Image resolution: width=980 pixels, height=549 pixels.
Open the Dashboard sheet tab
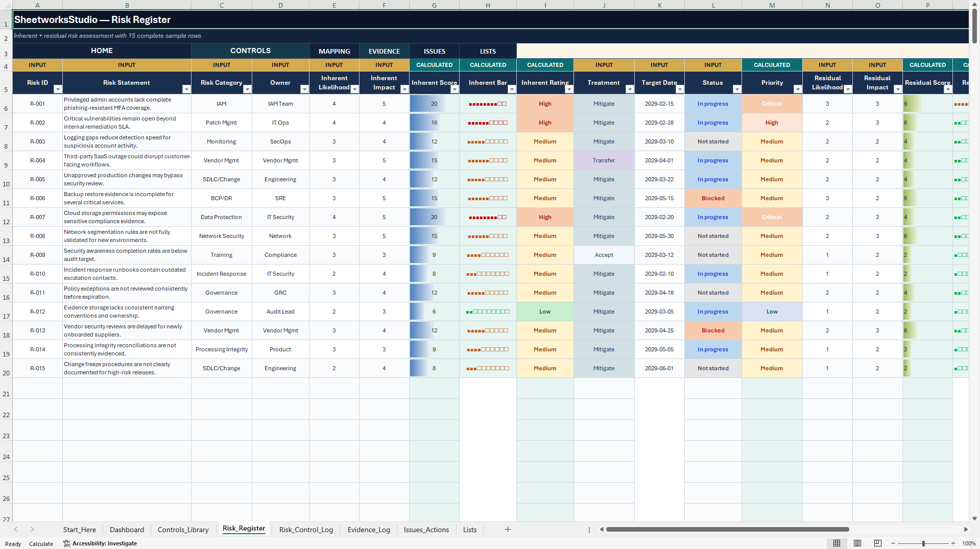point(127,530)
